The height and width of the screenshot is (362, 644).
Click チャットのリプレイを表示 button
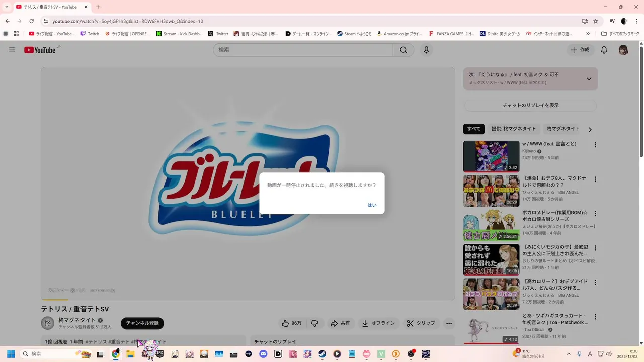(x=530, y=105)
